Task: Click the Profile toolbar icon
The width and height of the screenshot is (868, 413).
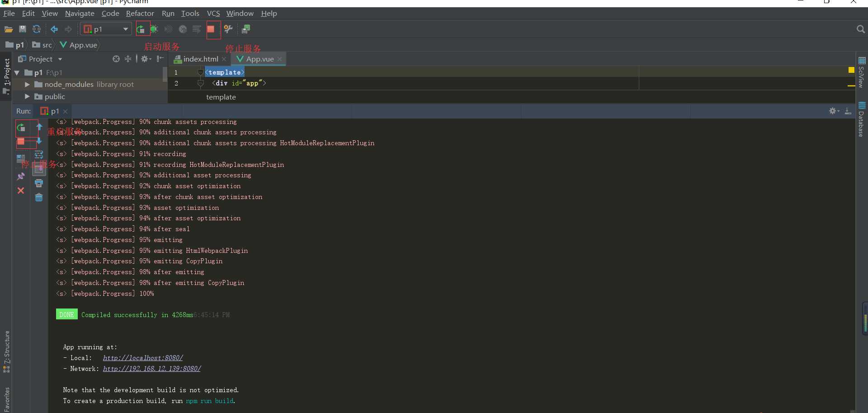Action: click(x=183, y=29)
